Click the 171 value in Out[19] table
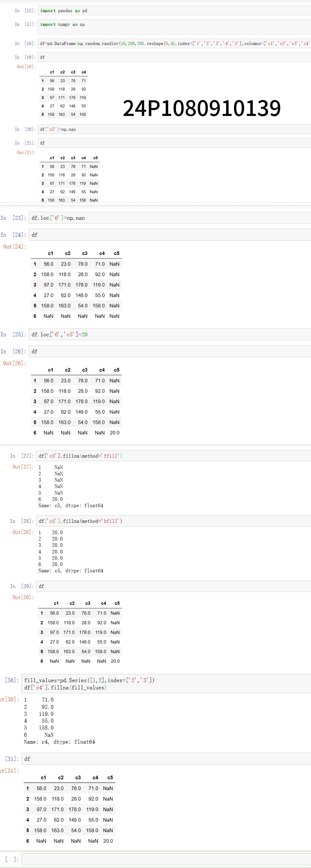The width and height of the screenshot is (311, 868). pos(61,98)
